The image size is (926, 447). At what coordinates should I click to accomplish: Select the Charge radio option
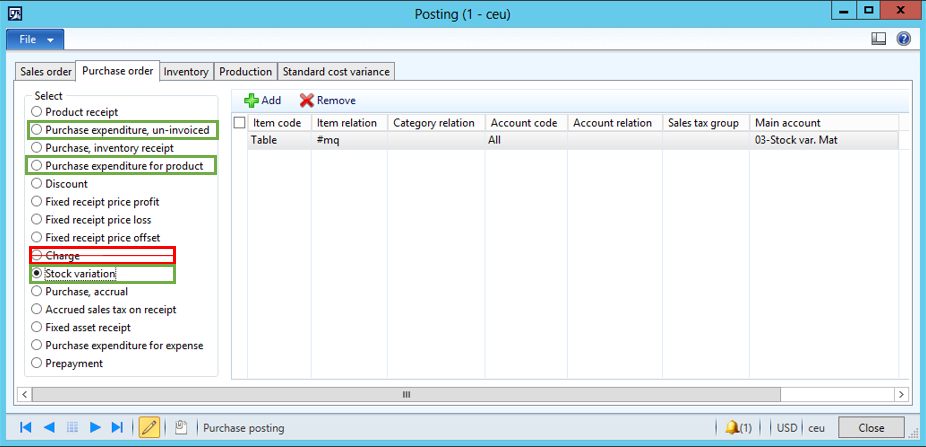[x=38, y=256]
